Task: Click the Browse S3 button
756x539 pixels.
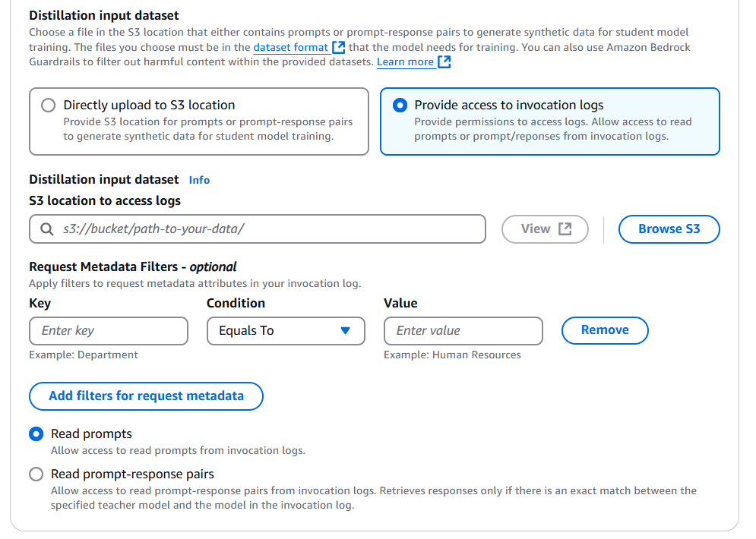Action: tap(669, 229)
